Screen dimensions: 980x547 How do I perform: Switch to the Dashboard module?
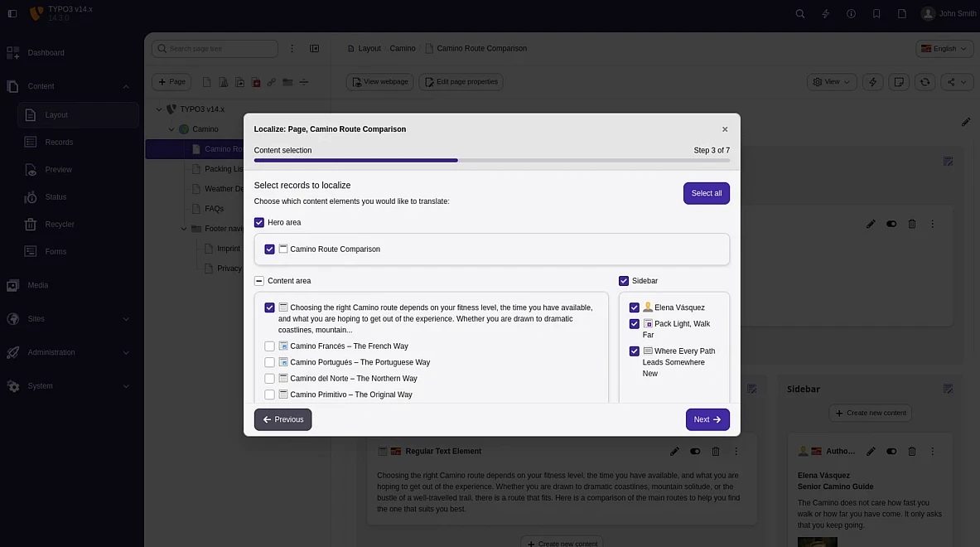pyautogui.click(x=46, y=52)
